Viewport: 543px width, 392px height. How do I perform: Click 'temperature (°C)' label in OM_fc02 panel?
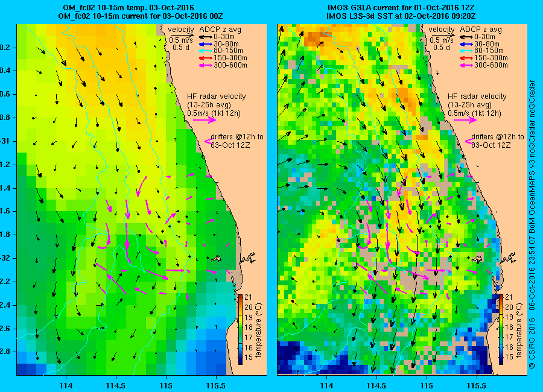pyautogui.click(x=258, y=330)
